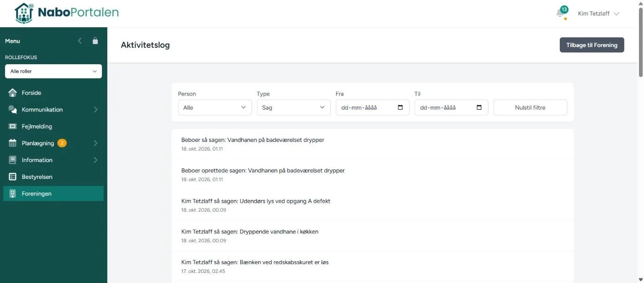Open the Til date picker calendar icon

tap(479, 107)
